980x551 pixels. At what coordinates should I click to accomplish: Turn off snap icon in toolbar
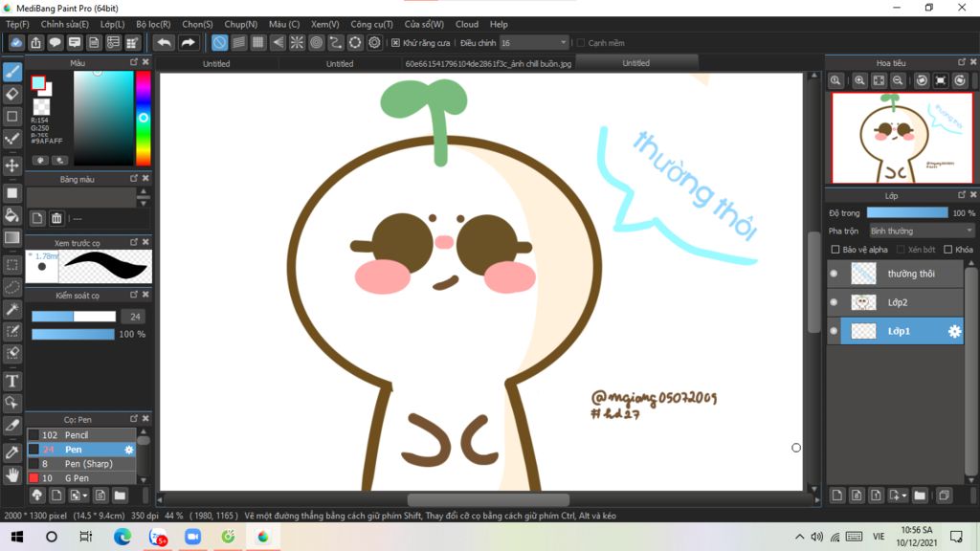point(219,42)
